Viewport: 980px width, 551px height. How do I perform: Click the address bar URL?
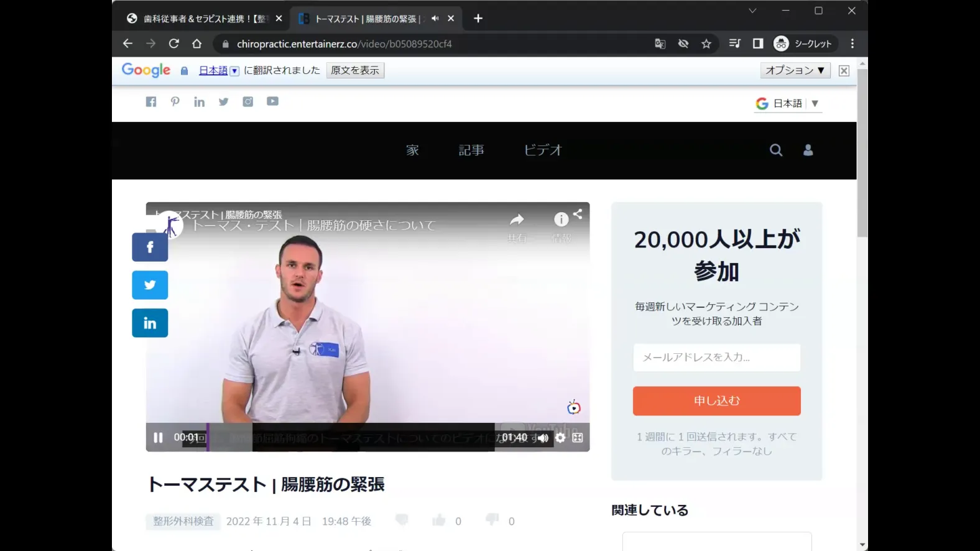coord(344,44)
